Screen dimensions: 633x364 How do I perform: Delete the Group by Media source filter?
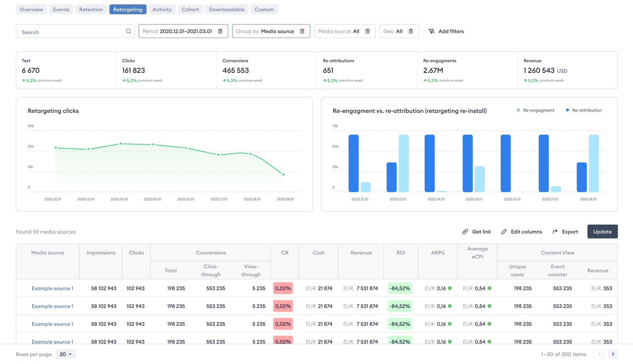tap(302, 31)
